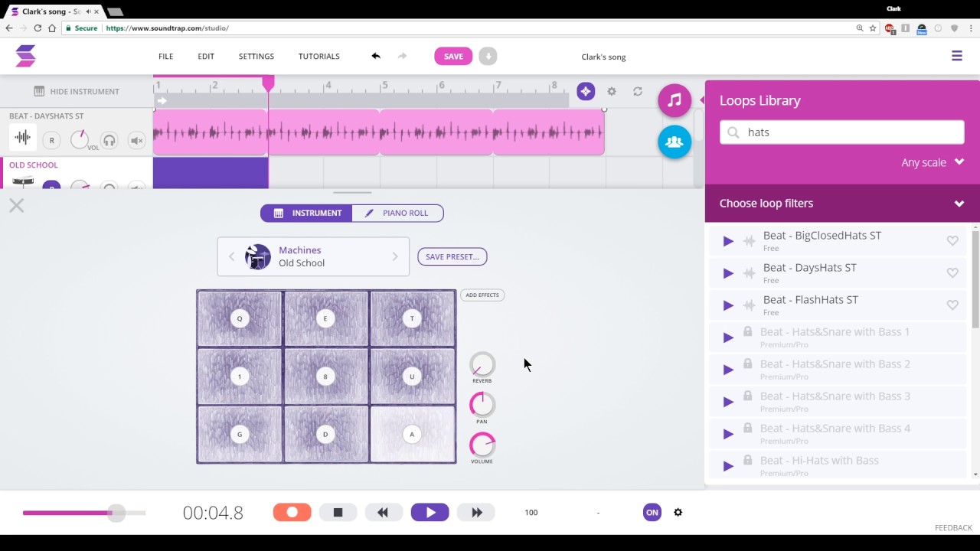Screen dimensions: 980x551
Task: Click the Machines Old School drum icon
Action: tap(258, 256)
